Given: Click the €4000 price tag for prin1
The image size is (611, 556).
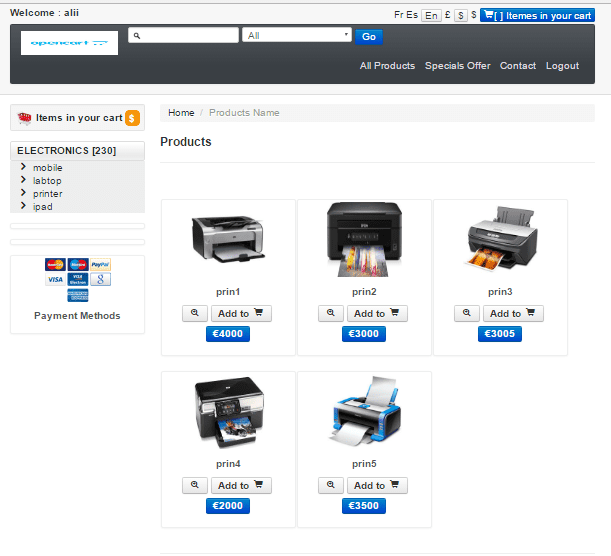Looking at the screenshot, I should (x=228, y=334).
